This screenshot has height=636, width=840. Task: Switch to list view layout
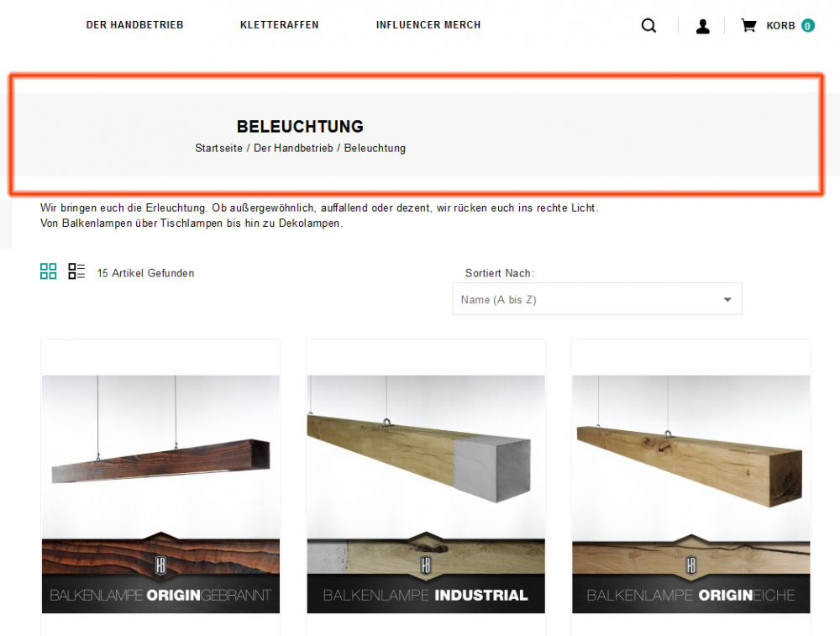[x=76, y=271]
